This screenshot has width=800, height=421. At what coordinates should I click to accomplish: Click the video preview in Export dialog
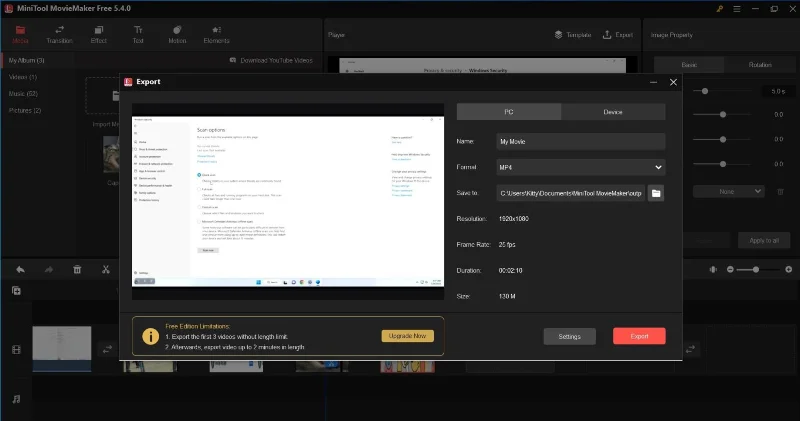pyautogui.click(x=288, y=202)
